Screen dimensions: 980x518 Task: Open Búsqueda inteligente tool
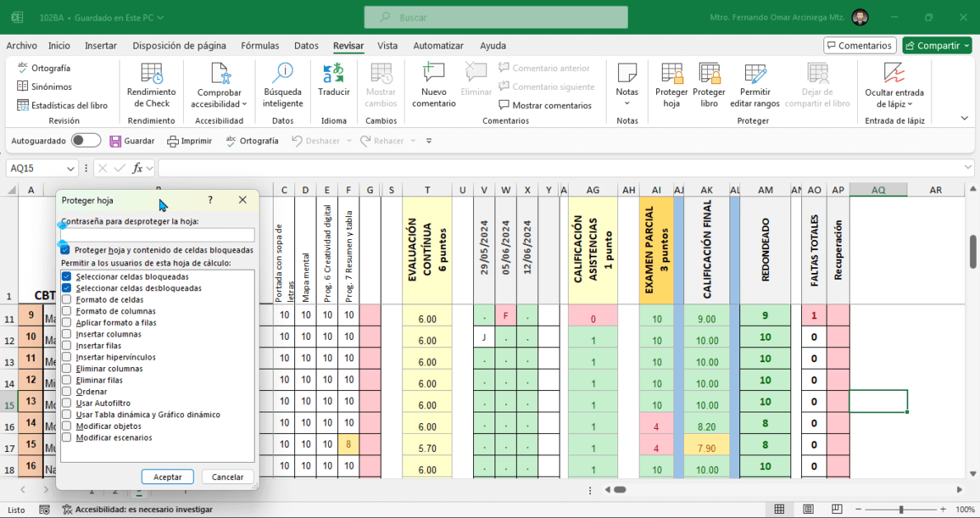283,81
